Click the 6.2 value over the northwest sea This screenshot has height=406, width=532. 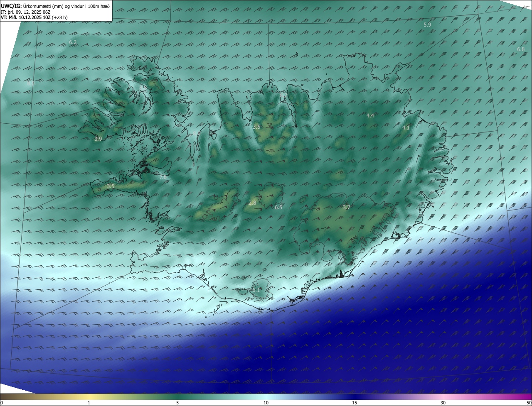73,42
